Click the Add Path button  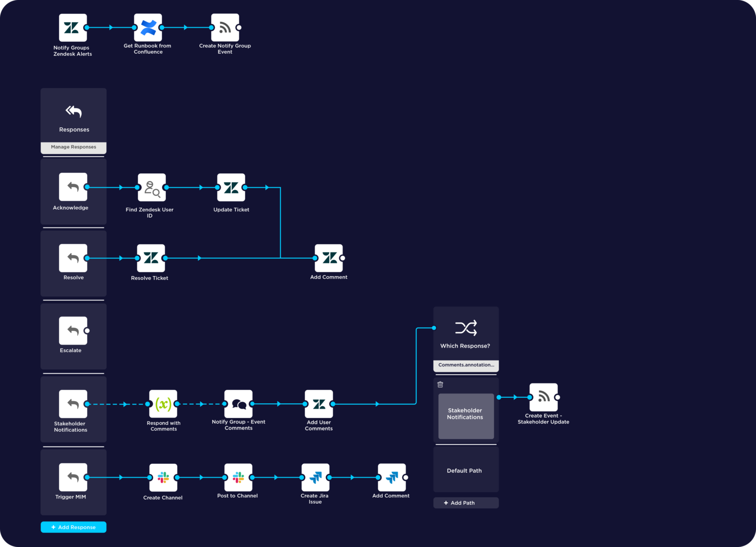click(x=466, y=503)
